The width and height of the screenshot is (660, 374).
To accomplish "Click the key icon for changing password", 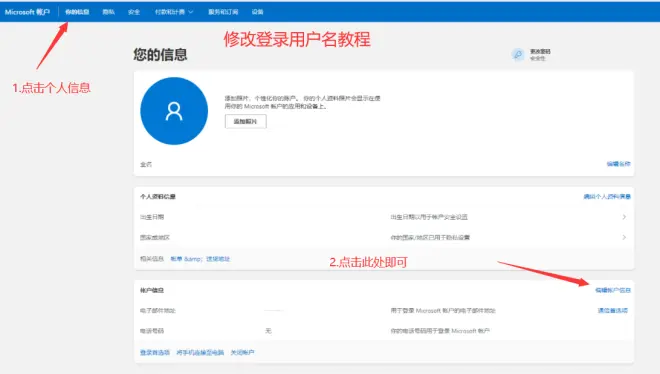I will click(518, 55).
